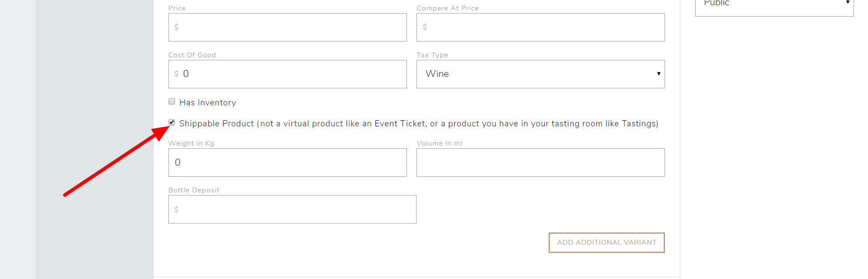Disable the Shippable Product checkbox

point(172,122)
